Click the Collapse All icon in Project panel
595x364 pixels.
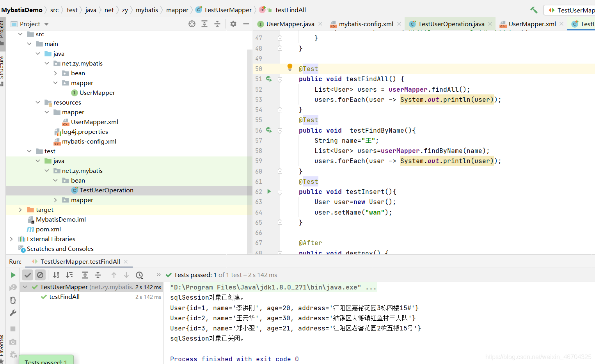click(x=217, y=24)
